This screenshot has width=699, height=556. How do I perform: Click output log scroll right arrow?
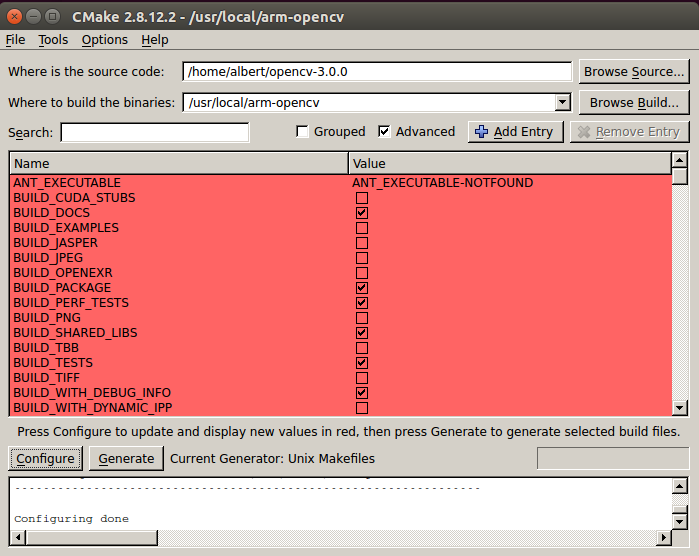(664, 537)
